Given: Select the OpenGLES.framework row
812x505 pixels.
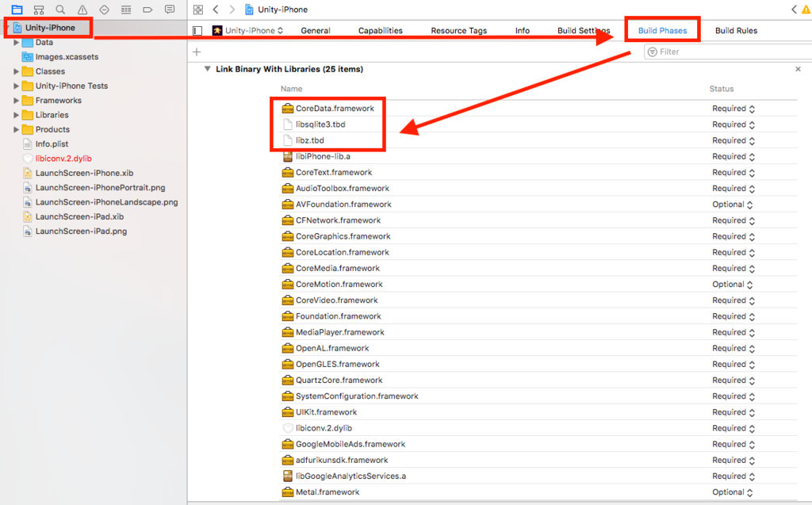Looking at the screenshot, I should pos(538,364).
